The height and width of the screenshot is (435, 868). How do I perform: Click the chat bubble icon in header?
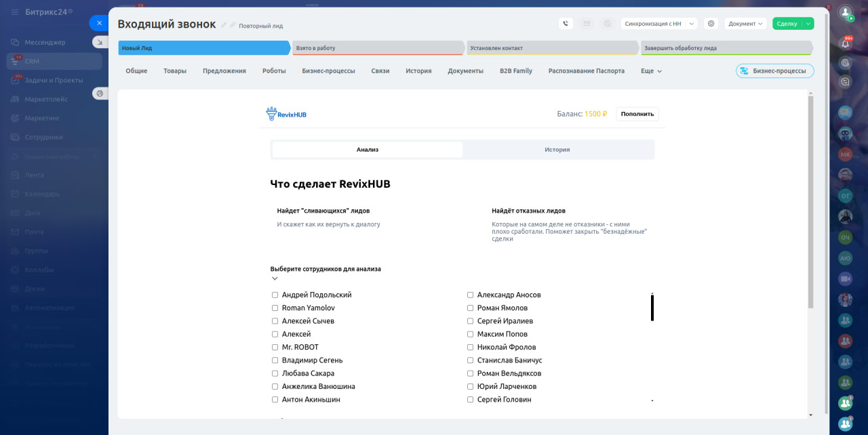[x=608, y=23]
